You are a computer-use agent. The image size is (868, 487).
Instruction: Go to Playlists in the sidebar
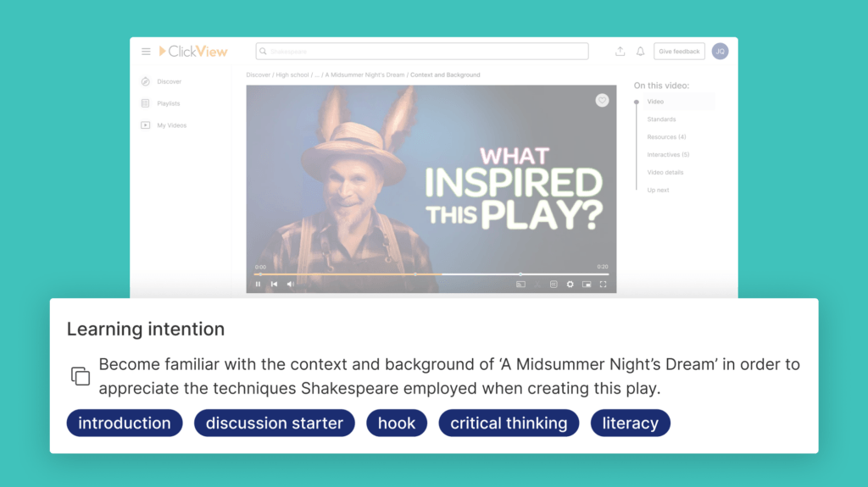pos(168,103)
